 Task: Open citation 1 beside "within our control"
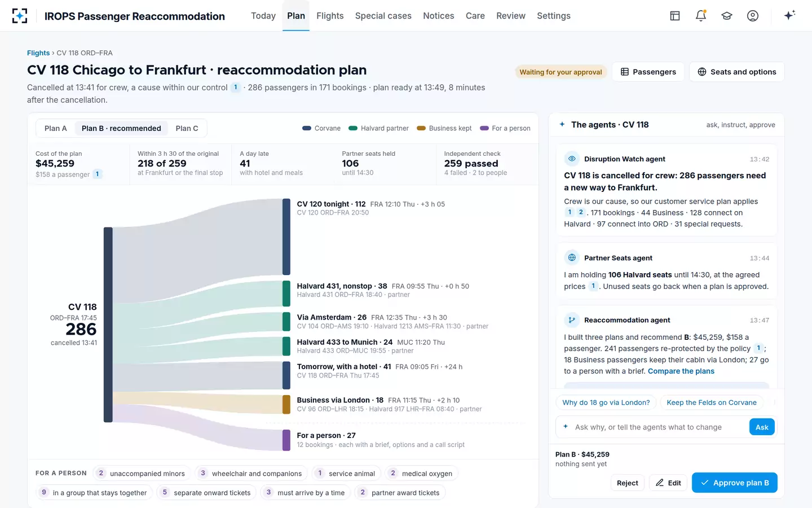[x=236, y=87]
